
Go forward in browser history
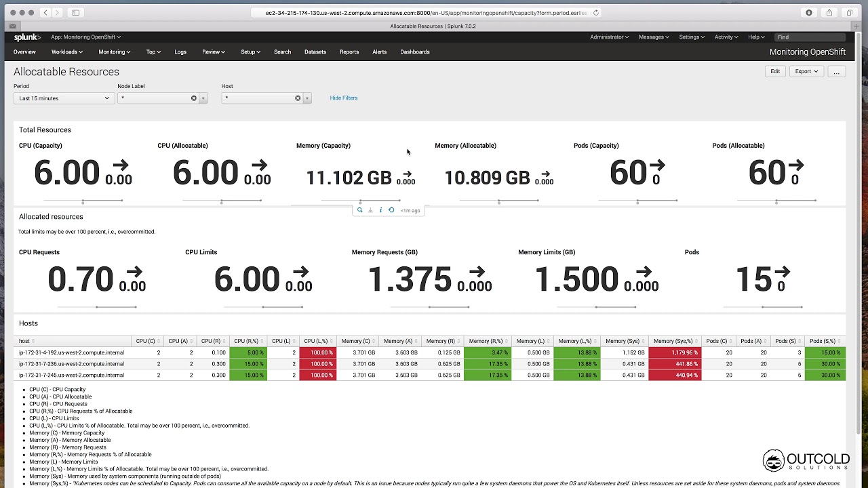pyautogui.click(x=58, y=12)
